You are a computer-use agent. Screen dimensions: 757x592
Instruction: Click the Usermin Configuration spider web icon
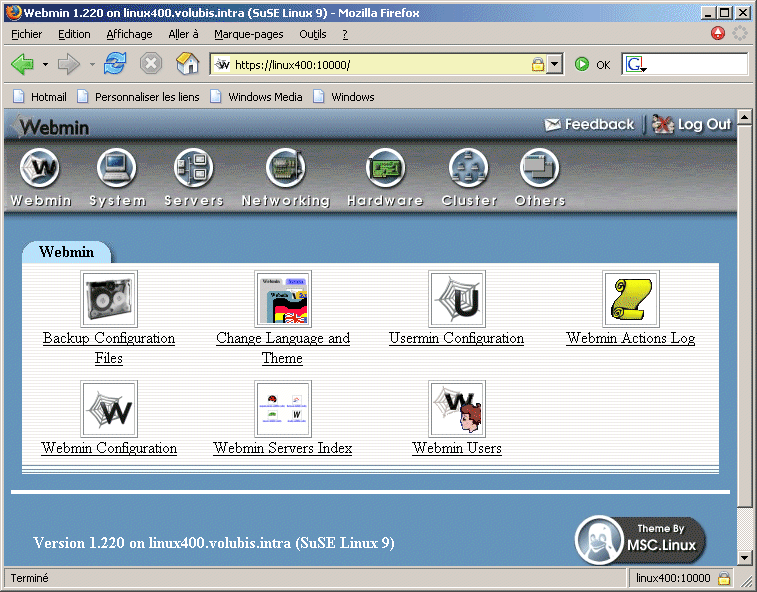click(x=457, y=299)
